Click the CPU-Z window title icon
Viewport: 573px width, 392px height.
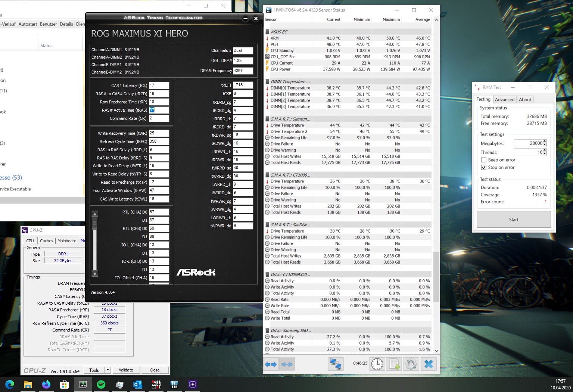click(x=25, y=230)
